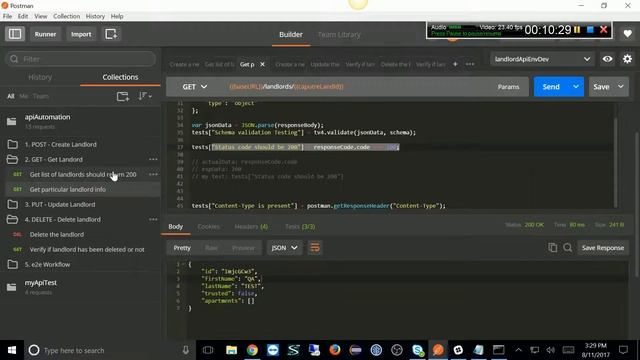Select 'Get particular landlord info' request
This screenshot has height=360, width=640.
[x=68, y=189]
